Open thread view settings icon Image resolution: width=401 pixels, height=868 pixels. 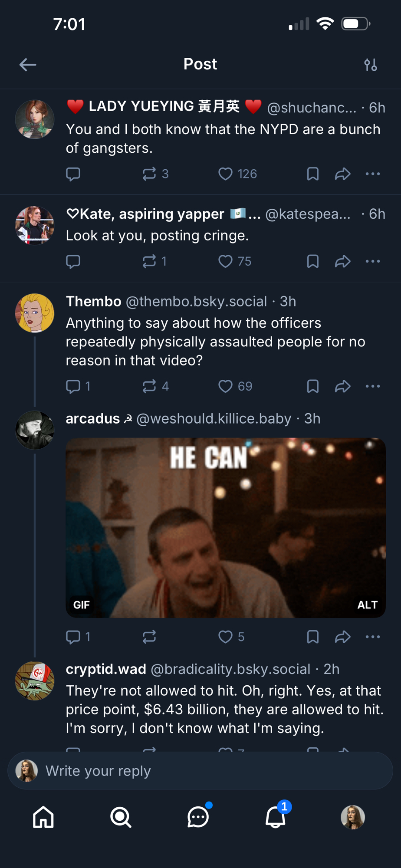[370, 65]
